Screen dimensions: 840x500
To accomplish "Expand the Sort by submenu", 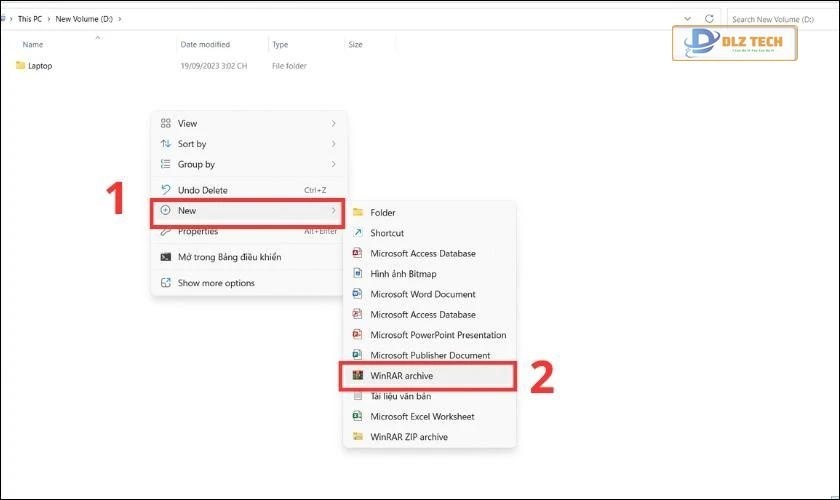I will tap(333, 144).
